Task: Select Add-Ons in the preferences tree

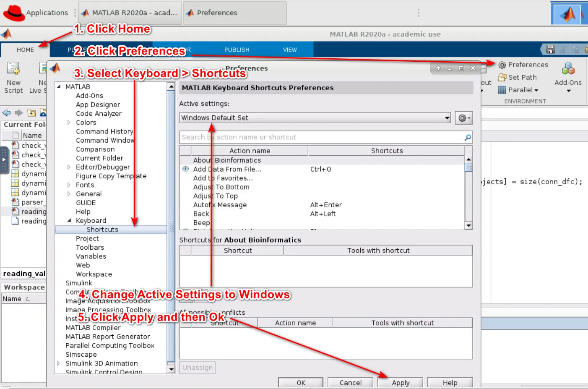Action: (89, 96)
